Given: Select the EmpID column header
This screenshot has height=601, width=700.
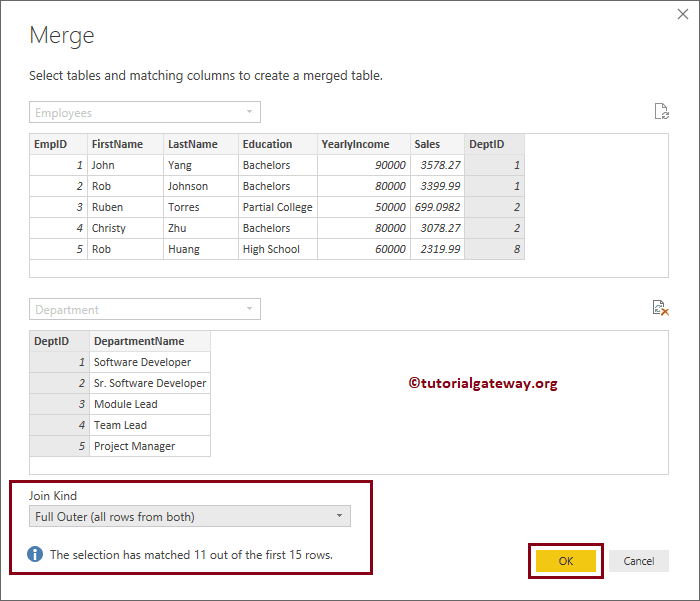Looking at the screenshot, I should [x=58, y=144].
